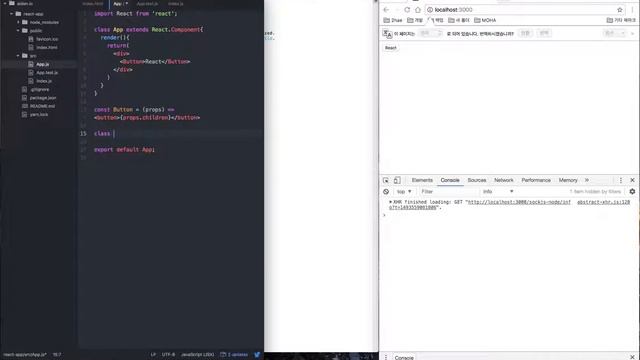This screenshot has height=360, width=640.
Task: Click the import React code line
Action: (136, 13)
